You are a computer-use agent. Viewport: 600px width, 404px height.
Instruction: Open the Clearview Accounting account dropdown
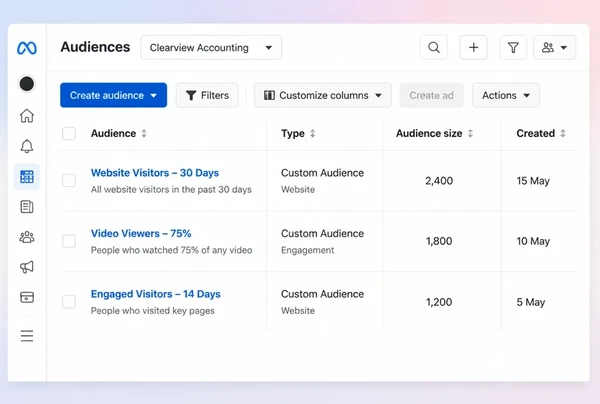click(211, 47)
